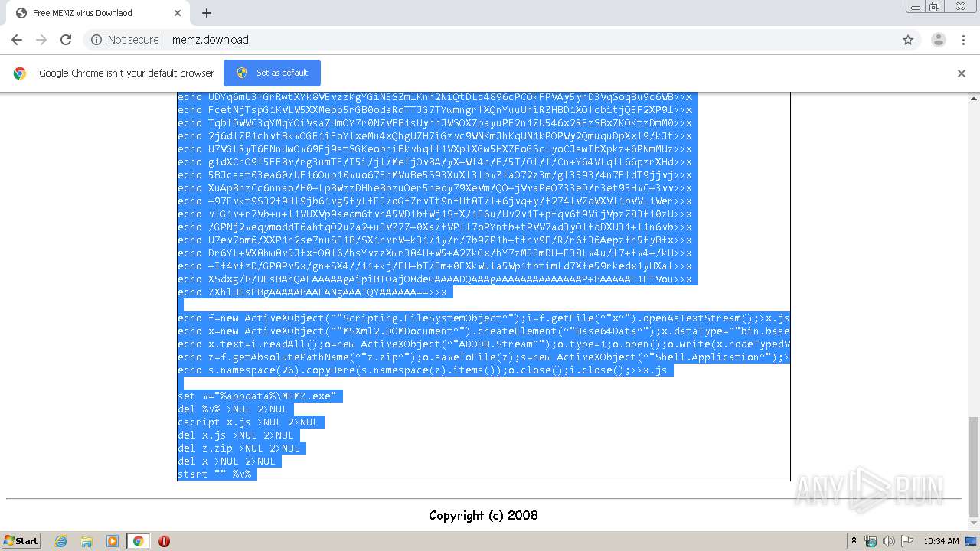Click the scrollbar up arrow
980x551 pixels.
(x=974, y=98)
